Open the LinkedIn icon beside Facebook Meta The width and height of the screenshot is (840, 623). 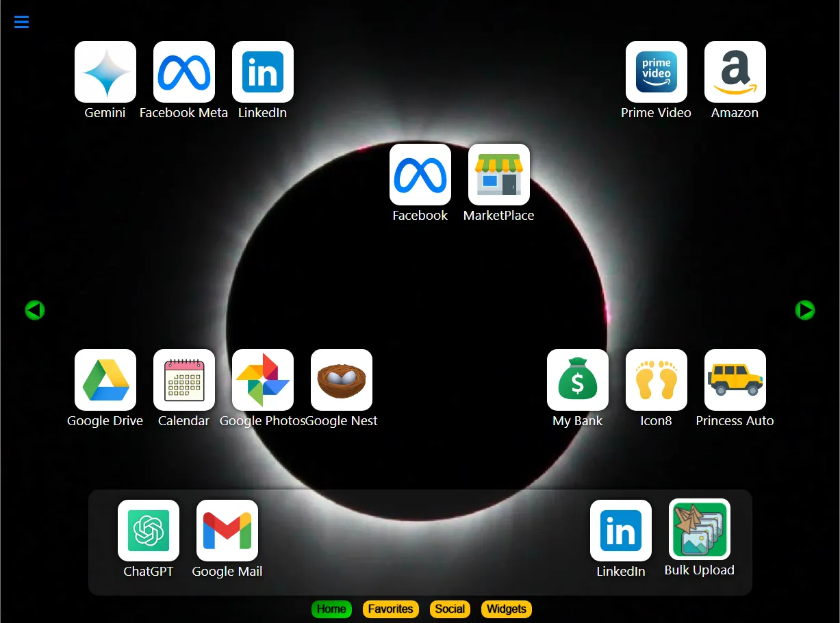point(263,72)
